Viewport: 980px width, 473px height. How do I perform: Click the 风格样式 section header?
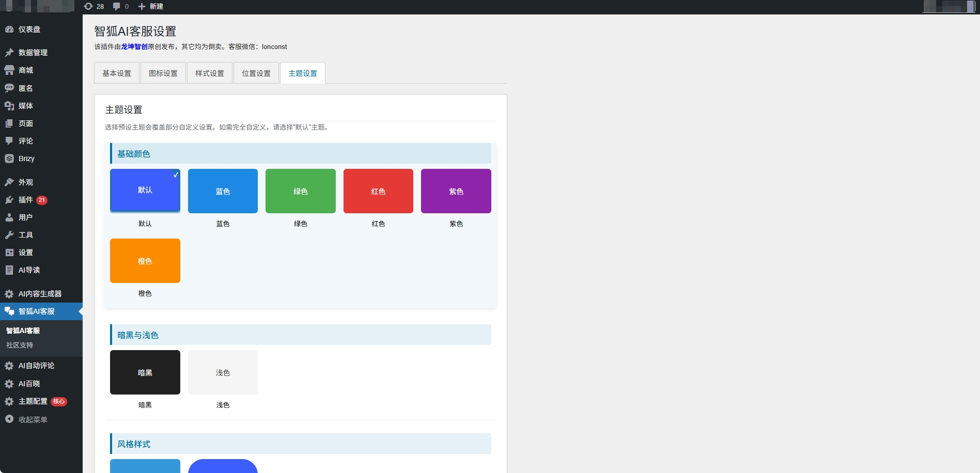click(x=301, y=444)
